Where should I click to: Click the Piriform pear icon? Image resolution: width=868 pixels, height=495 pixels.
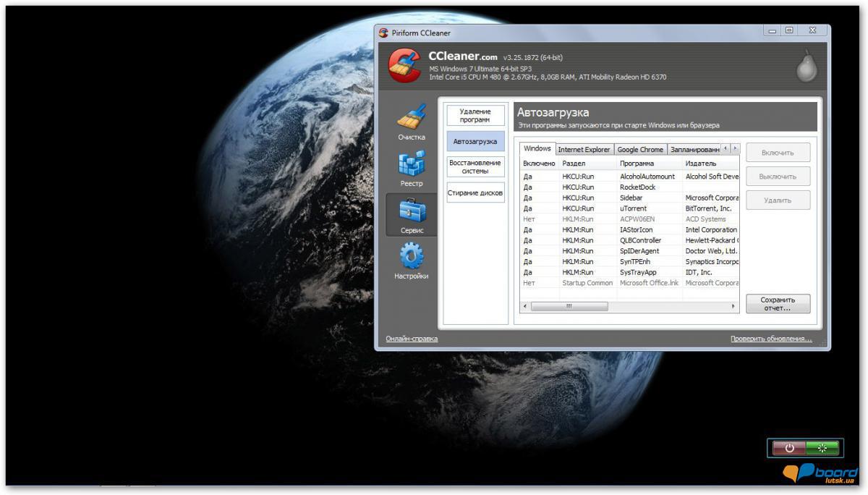tap(806, 67)
